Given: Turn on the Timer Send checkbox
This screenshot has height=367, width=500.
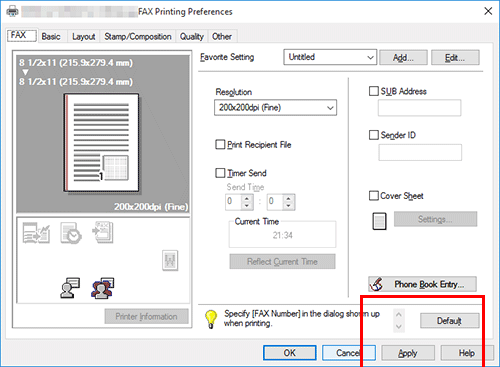Looking at the screenshot, I should click(220, 173).
